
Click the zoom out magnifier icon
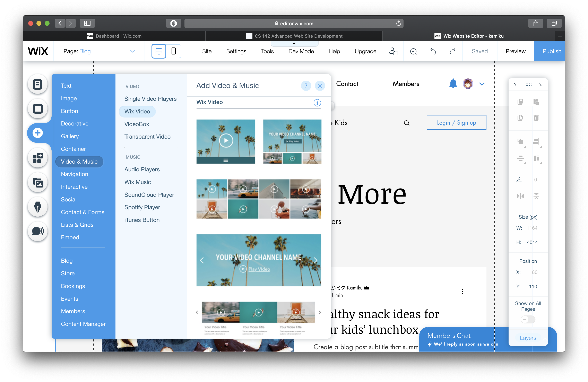coord(413,51)
